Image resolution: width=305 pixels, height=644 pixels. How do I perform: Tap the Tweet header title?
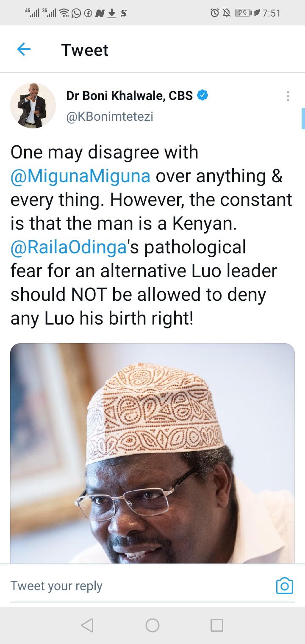point(85,50)
